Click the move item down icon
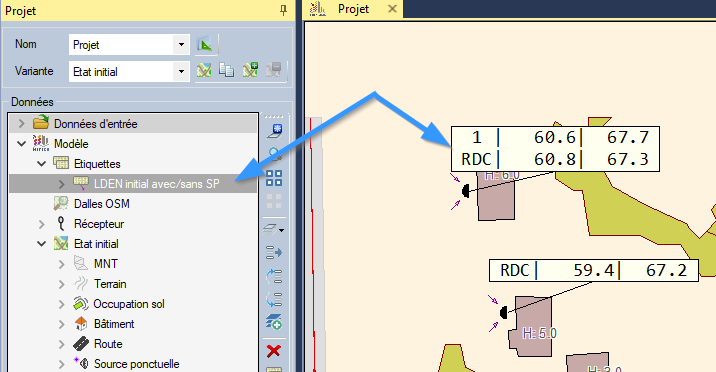Viewport: 716px width, 372px height. click(274, 299)
